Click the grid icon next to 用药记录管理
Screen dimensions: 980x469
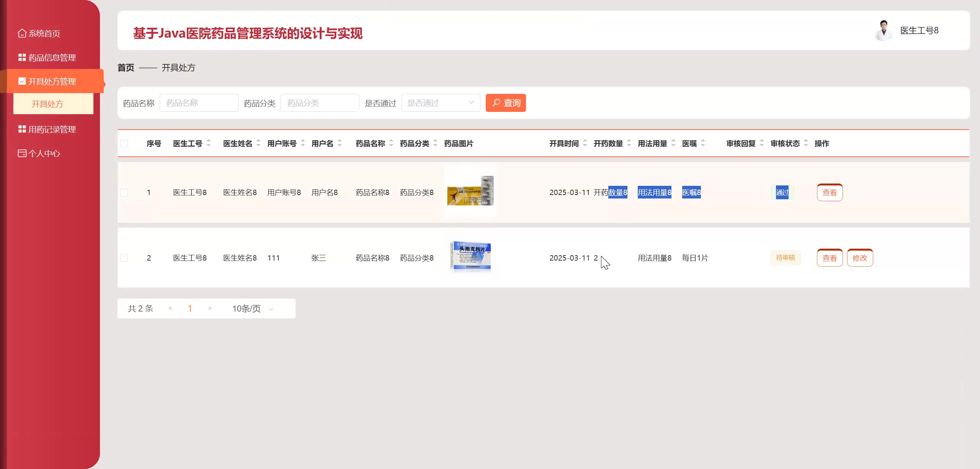[22, 129]
